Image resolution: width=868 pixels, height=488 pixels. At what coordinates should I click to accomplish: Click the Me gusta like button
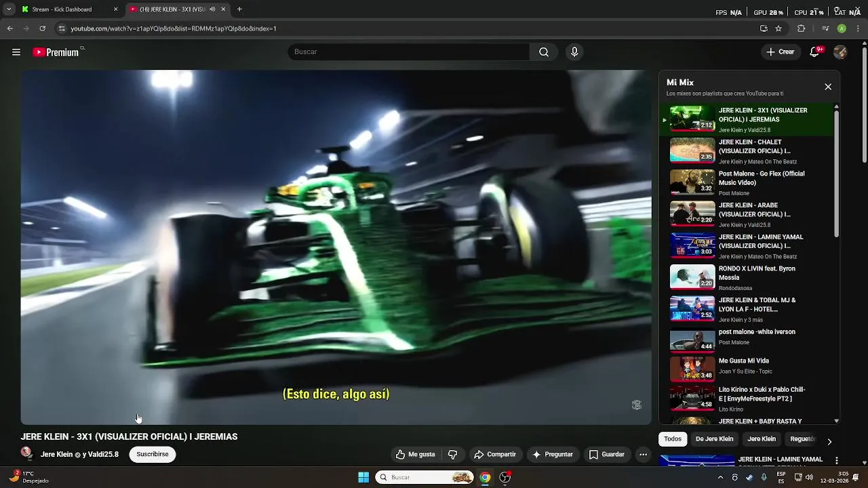(x=416, y=454)
